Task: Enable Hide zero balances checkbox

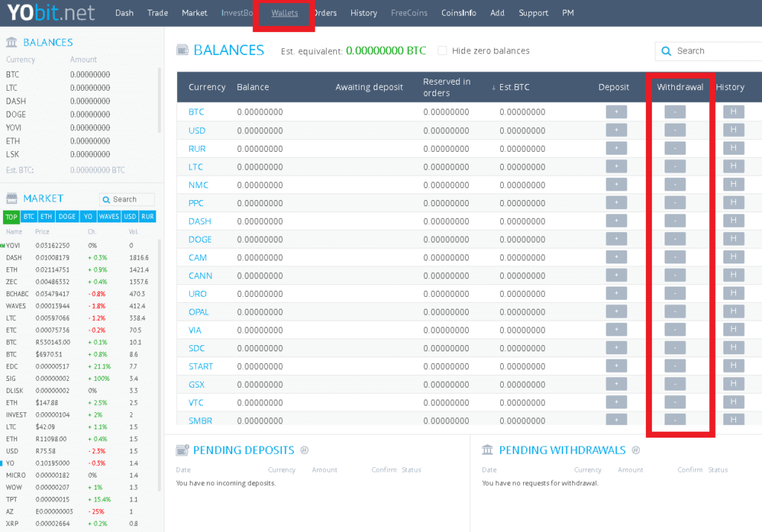Action: (x=442, y=51)
